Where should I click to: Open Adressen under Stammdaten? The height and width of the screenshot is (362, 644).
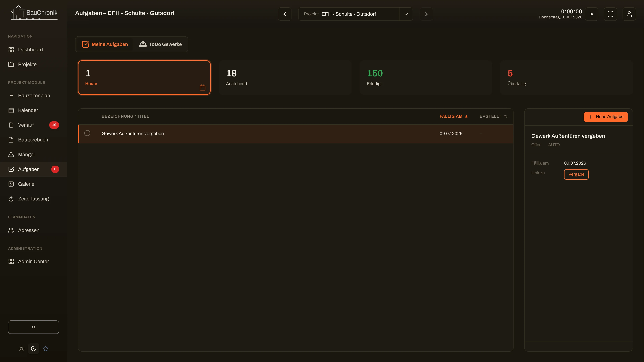[x=34, y=230]
